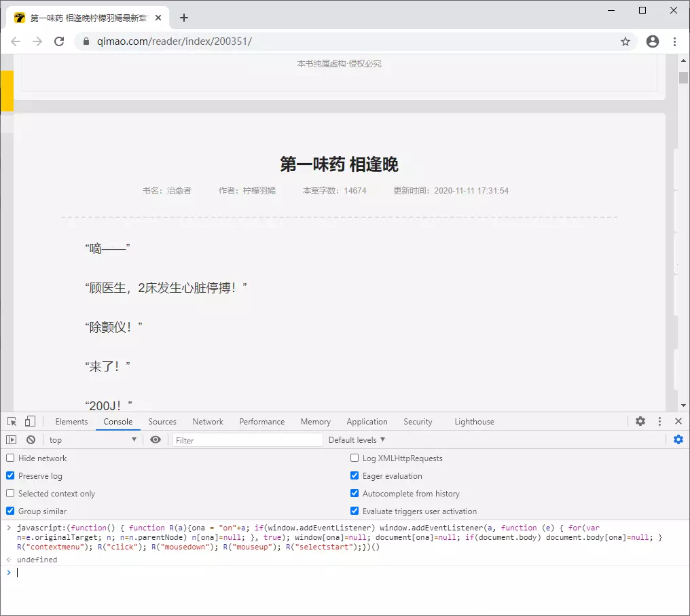Click the author name 柠檬羽嫣

[259, 191]
